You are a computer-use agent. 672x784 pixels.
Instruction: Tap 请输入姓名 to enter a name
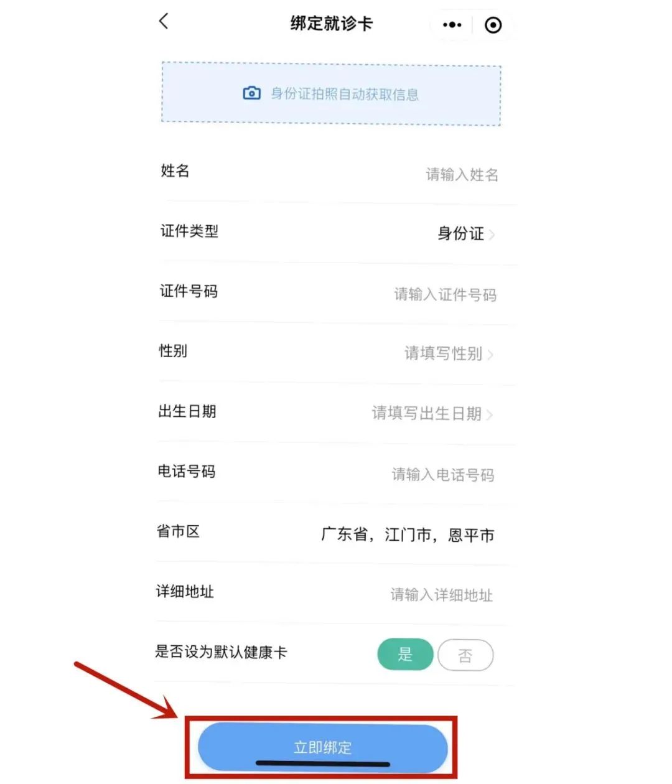click(x=462, y=175)
